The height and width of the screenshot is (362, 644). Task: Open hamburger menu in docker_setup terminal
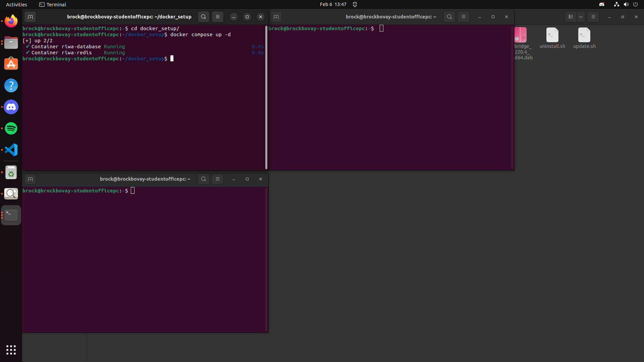[218, 17]
